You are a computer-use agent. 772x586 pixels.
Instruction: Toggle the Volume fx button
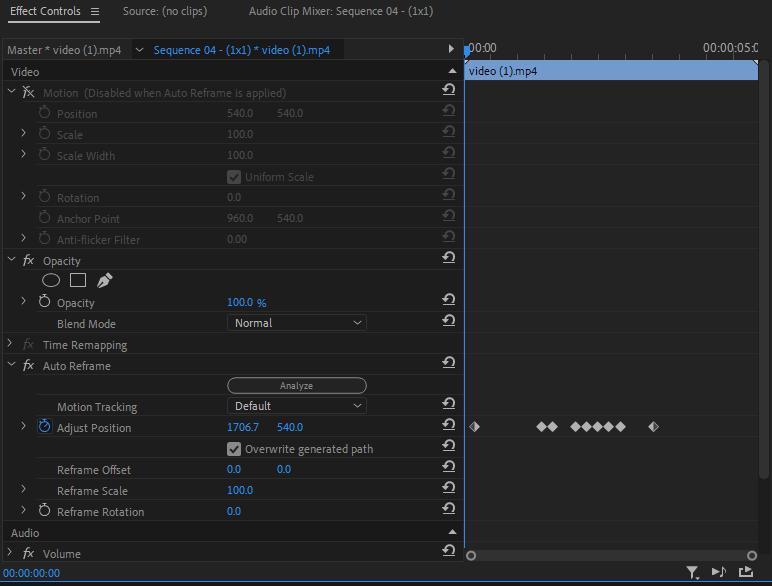(x=29, y=553)
